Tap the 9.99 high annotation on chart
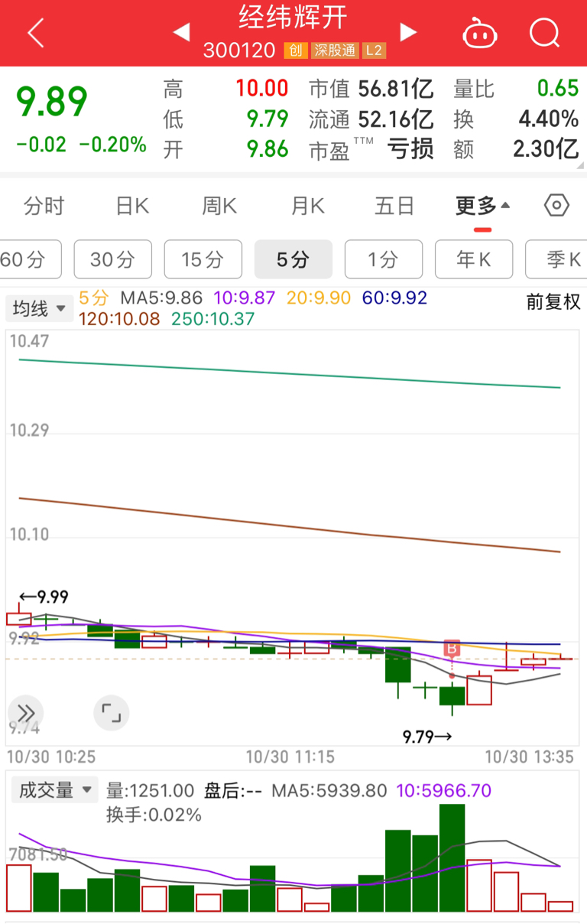The image size is (587, 924). pos(44,597)
